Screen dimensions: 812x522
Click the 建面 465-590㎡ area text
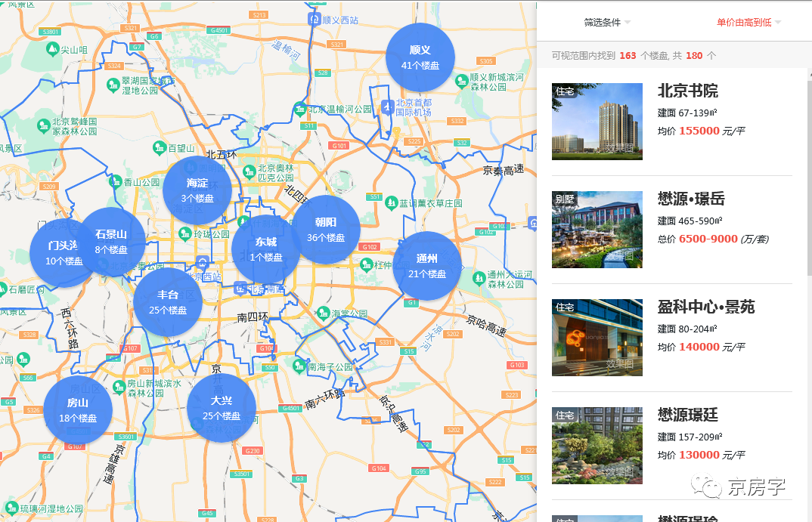690,221
